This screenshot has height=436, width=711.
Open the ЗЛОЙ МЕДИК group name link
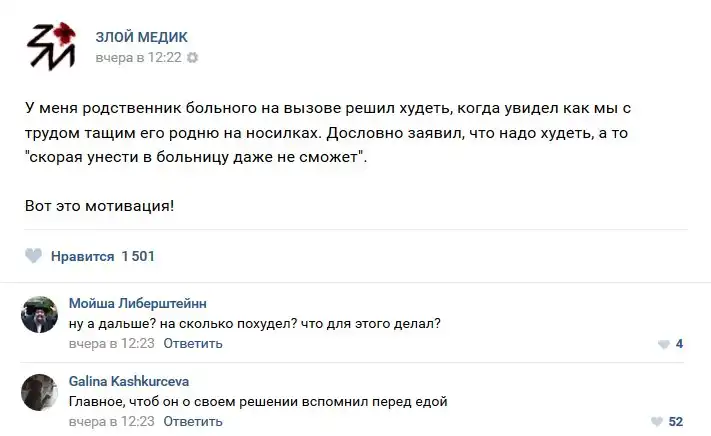(x=141, y=37)
